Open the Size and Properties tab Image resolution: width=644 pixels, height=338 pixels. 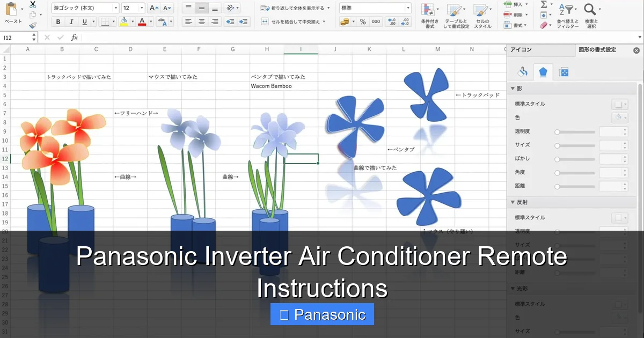coord(563,72)
